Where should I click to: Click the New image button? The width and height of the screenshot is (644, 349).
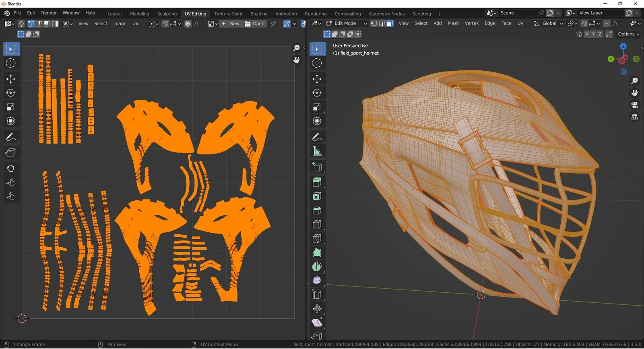point(231,24)
